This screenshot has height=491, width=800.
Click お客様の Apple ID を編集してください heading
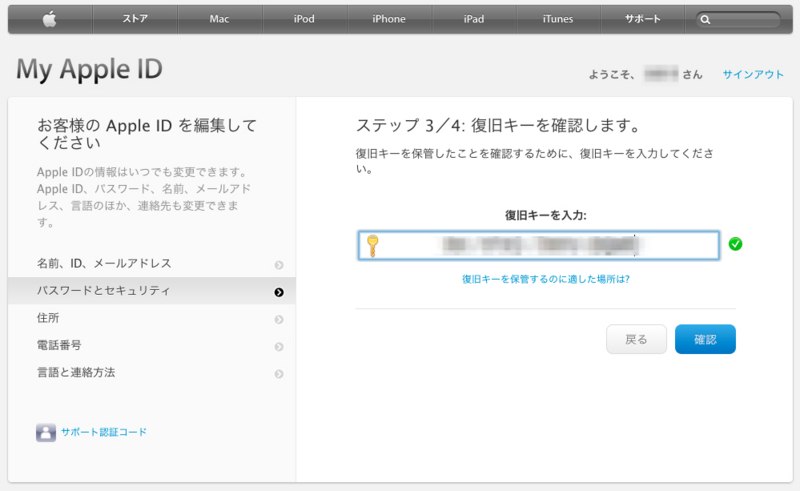(147, 134)
